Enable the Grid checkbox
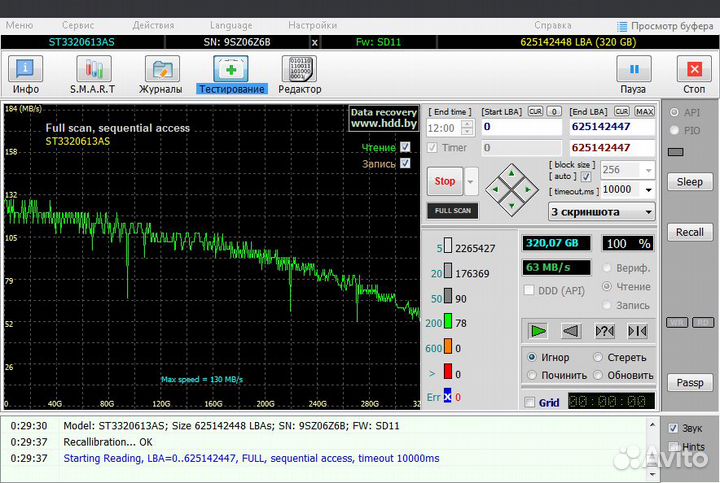The width and height of the screenshot is (720, 483). 530,402
